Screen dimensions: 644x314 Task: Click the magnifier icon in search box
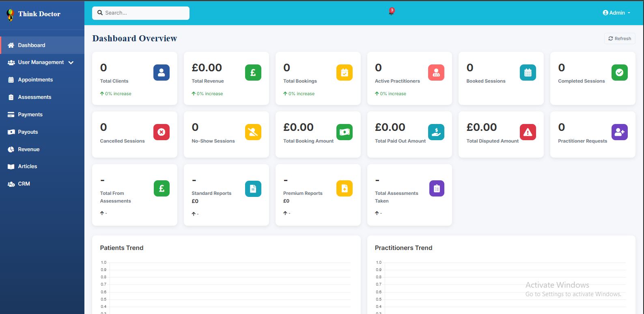click(100, 13)
